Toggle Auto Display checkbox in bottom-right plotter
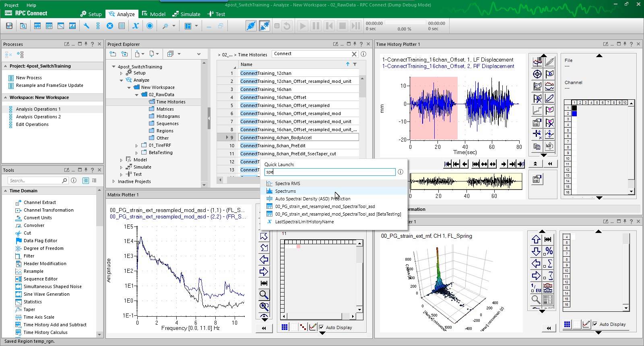 tap(595, 324)
